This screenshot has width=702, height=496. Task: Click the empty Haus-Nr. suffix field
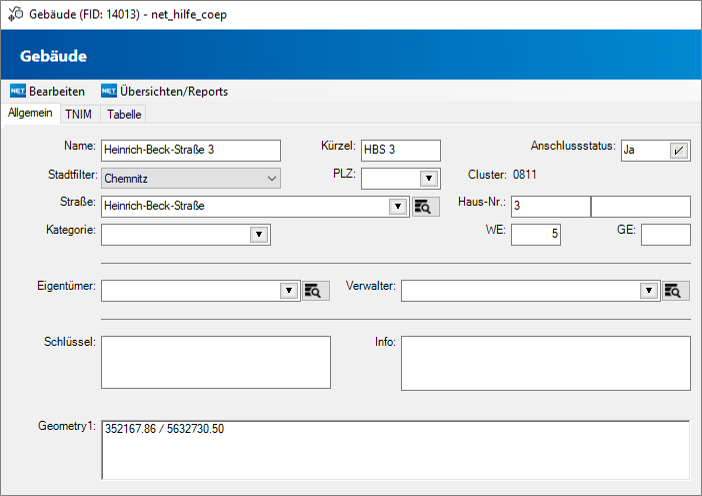coord(641,206)
